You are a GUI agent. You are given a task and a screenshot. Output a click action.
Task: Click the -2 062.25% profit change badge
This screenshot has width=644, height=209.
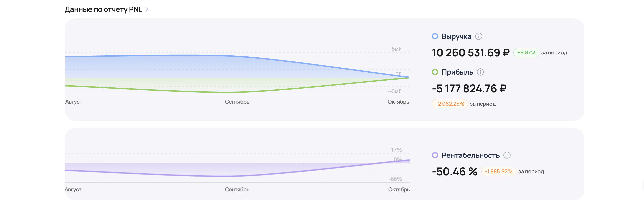450,104
